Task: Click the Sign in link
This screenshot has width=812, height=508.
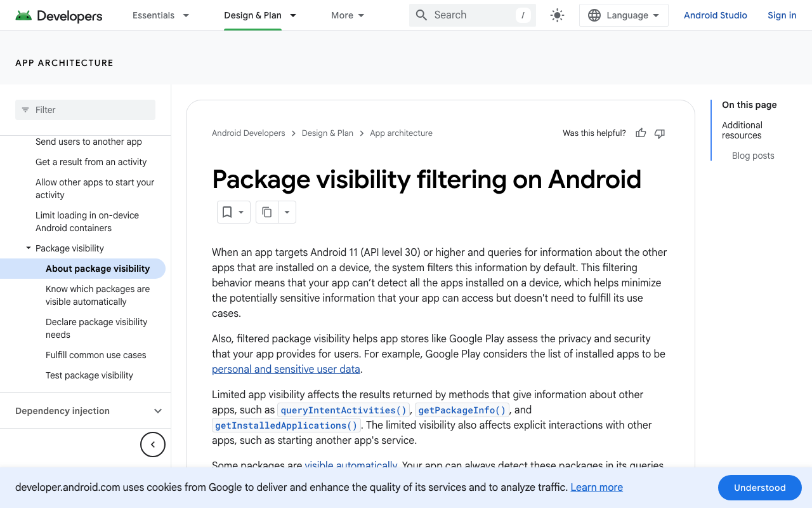Action: pyautogui.click(x=782, y=15)
